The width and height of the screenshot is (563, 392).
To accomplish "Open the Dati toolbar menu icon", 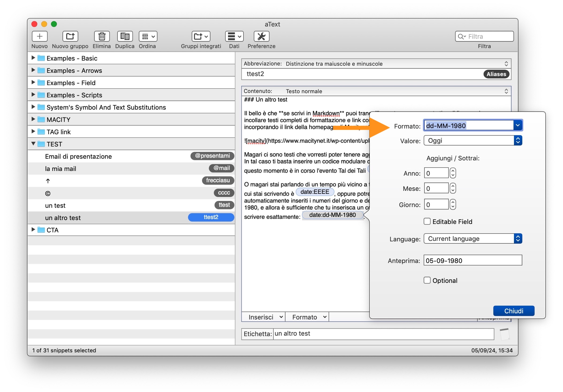I will point(234,36).
